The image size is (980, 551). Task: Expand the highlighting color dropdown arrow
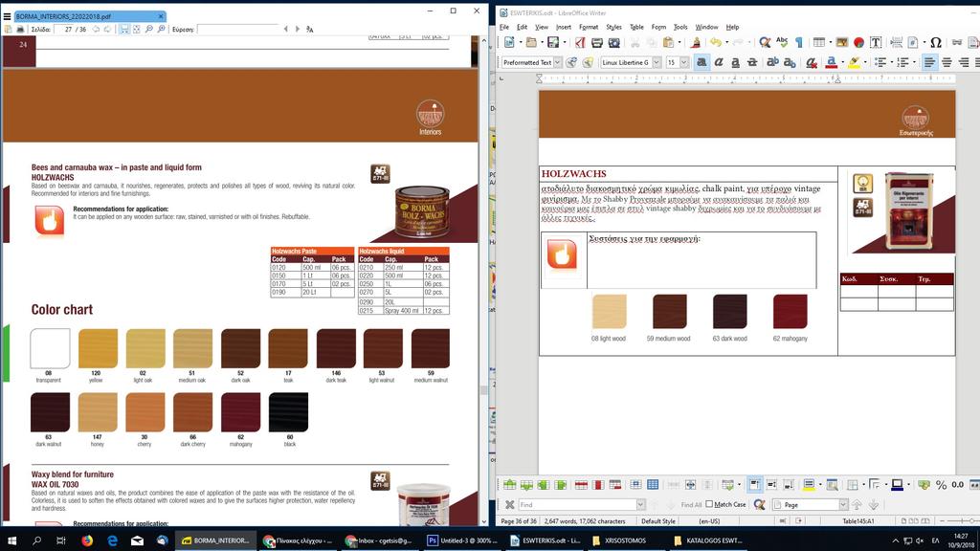(x=864, y=62)
